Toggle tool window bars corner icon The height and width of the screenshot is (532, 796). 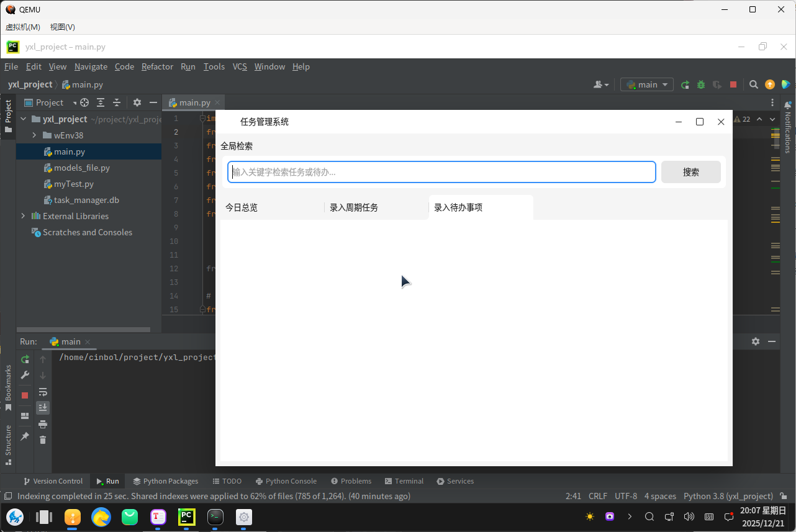(8, 496)
